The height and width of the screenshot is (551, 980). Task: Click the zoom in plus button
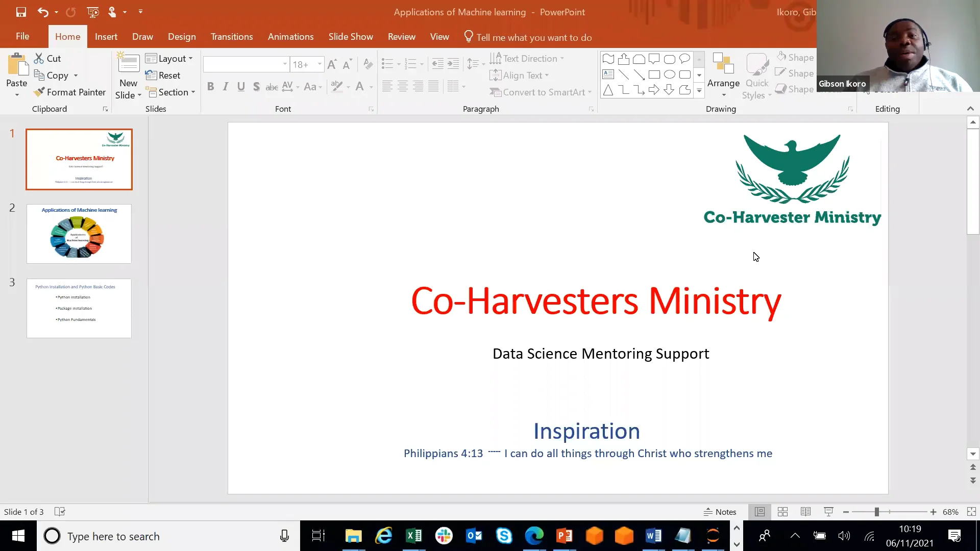tap(933, 512)
